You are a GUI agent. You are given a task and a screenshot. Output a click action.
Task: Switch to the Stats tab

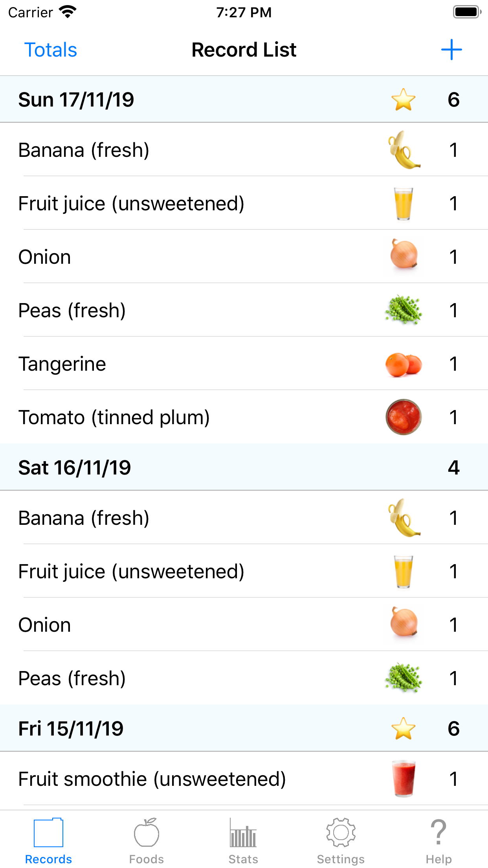pos(244,840)
